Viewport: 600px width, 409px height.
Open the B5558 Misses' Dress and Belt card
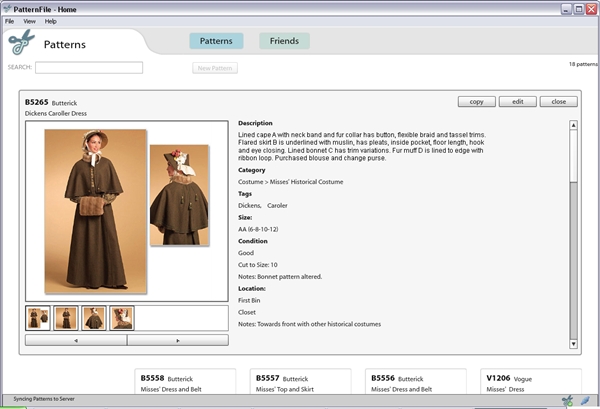click(185, 382)
